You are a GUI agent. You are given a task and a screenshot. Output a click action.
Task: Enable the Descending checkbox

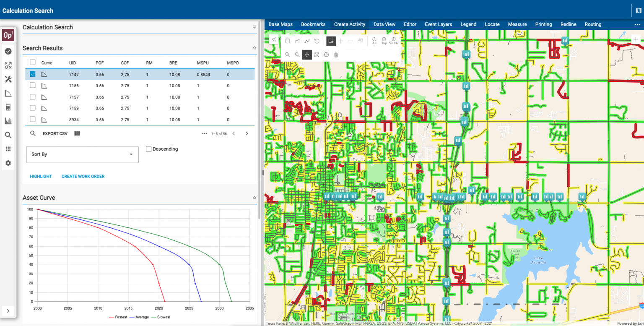tap(149, 149)
